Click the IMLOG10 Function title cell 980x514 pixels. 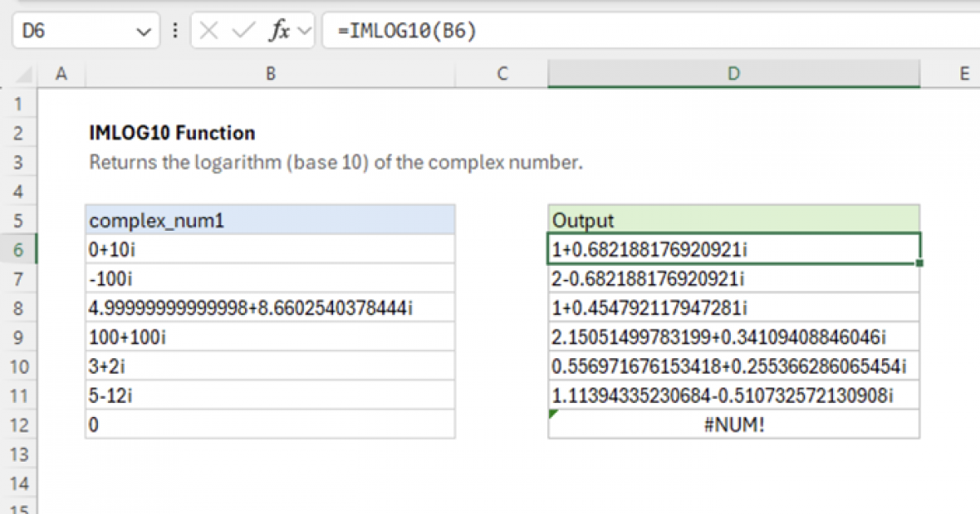pyautogui.click(x=172, y=133)
